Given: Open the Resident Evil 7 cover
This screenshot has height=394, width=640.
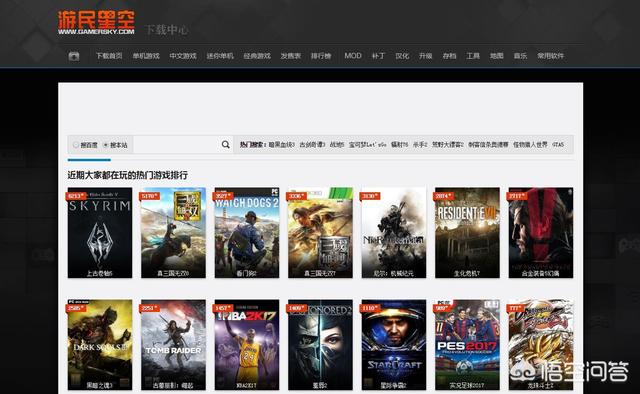Looking at the screenshot, I should tap(467, 233).
